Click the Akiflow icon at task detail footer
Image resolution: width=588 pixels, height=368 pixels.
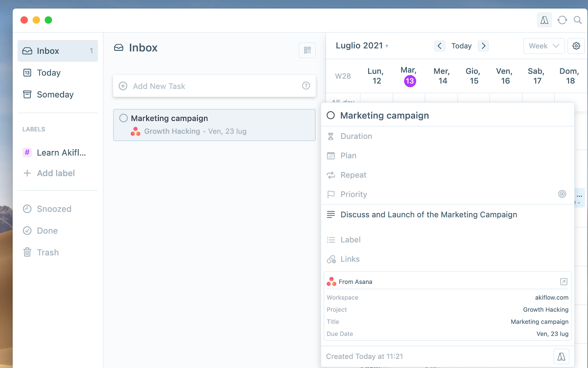click(x=561, y=356)
